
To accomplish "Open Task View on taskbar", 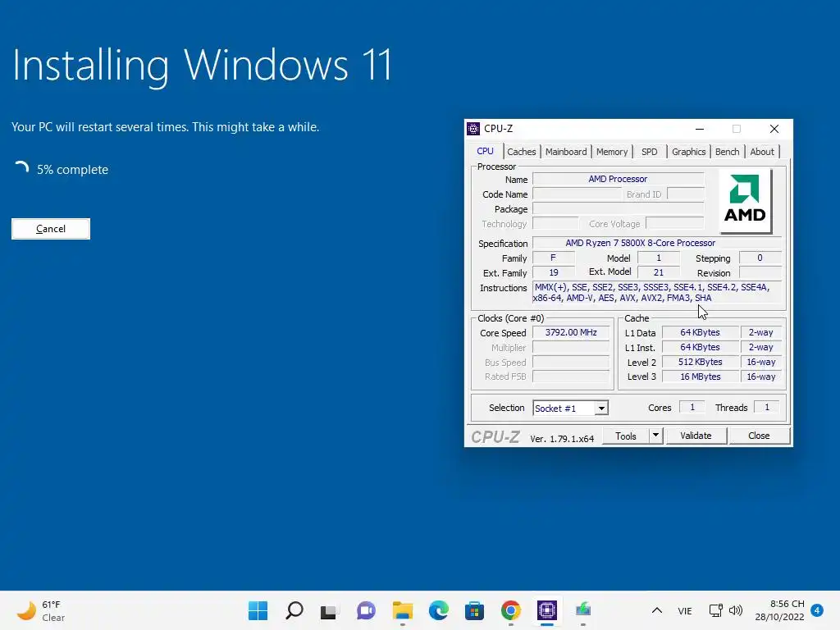I will 330,610.
